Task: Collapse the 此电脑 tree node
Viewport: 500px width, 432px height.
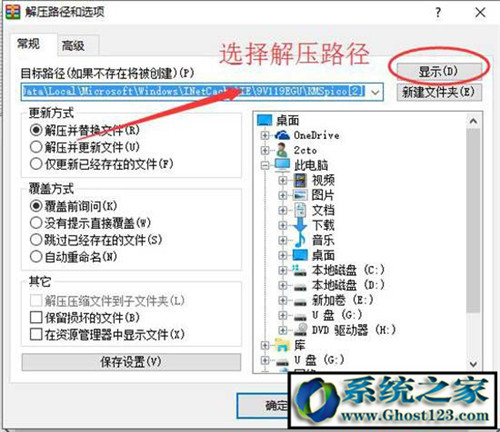Action: coord(265,165)
